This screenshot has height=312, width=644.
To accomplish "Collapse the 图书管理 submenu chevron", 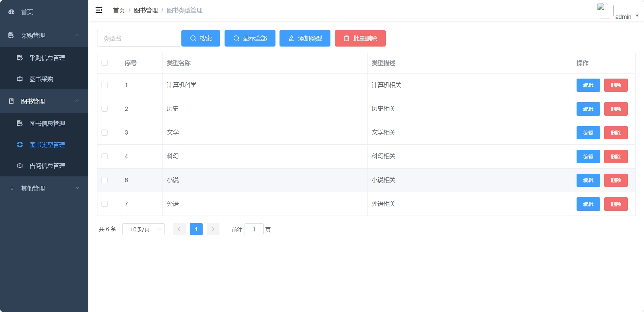I will 78,101.
